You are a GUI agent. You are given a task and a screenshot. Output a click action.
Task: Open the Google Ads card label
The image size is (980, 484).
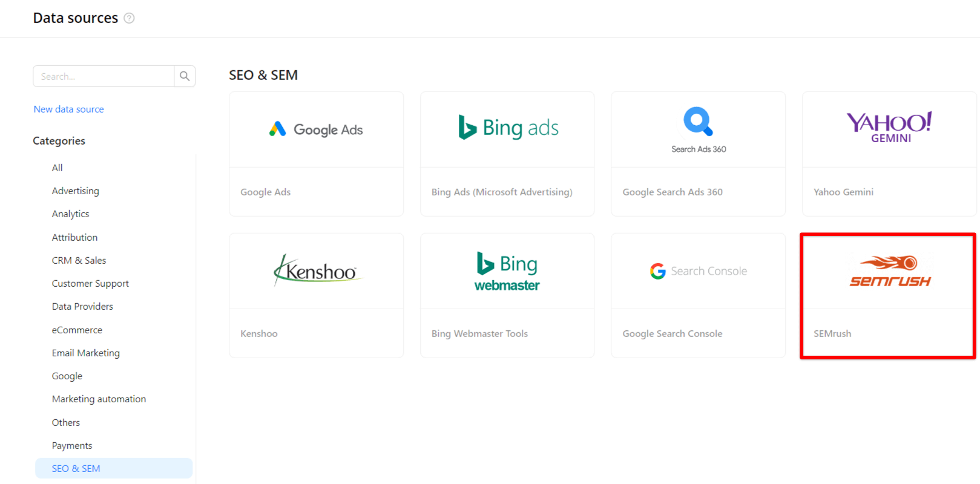point(265,192)
